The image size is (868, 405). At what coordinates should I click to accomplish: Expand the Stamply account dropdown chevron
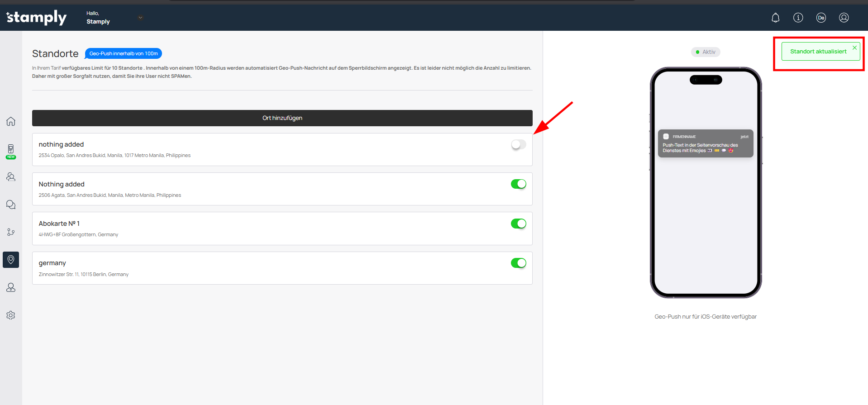140,18
